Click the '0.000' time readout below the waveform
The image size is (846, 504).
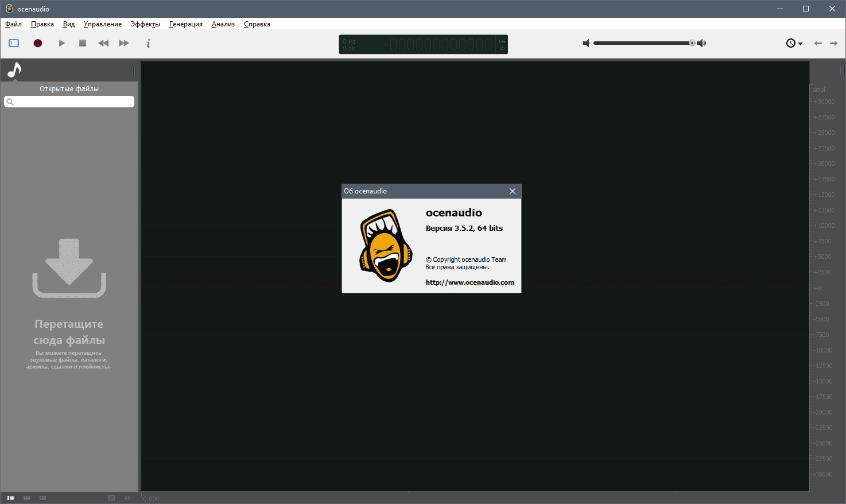click(x=151, y=499)
